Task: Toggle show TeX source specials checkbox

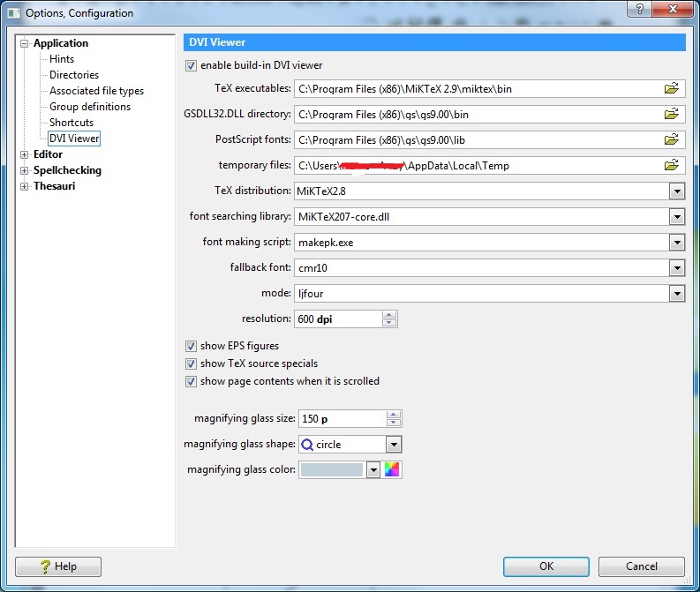Action: point(191,363)
